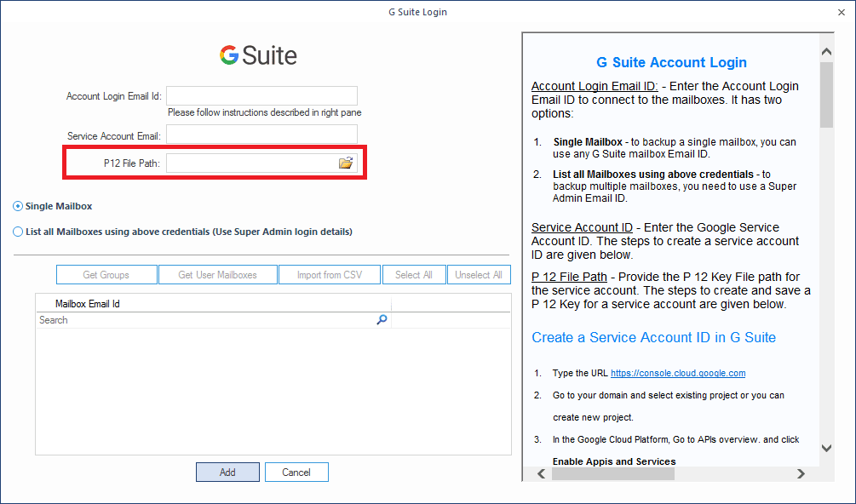The height and width of the screenshot is (504, 856).
Task: Click the bold 'Enable Appis and Services' text
Action: (x=614, y=461)
